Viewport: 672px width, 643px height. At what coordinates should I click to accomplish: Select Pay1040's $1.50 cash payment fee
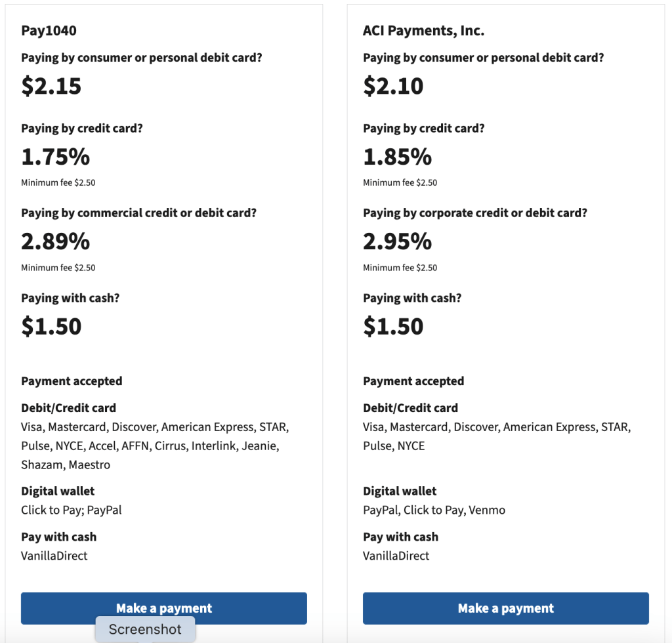51,326
